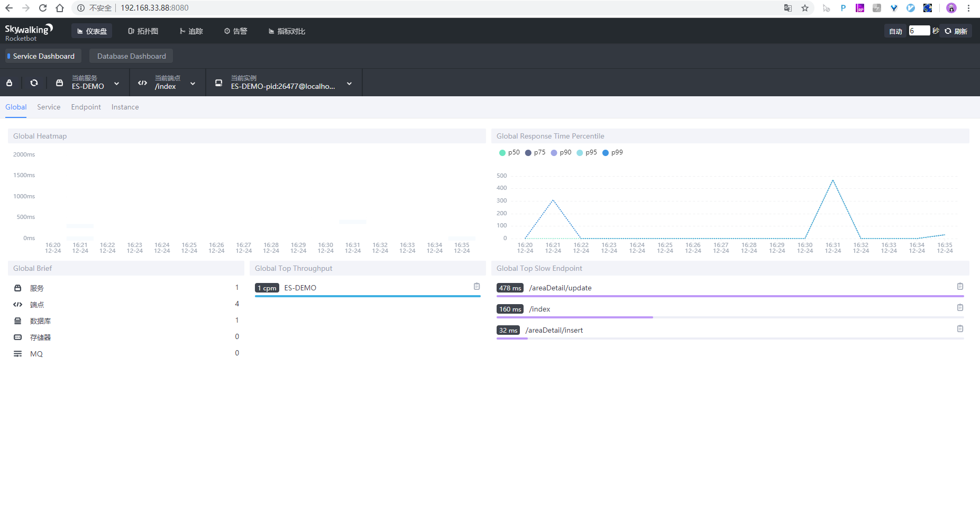Switch to the Global tab
Viewport: 980px width, 512px height.
click(16, 107)
